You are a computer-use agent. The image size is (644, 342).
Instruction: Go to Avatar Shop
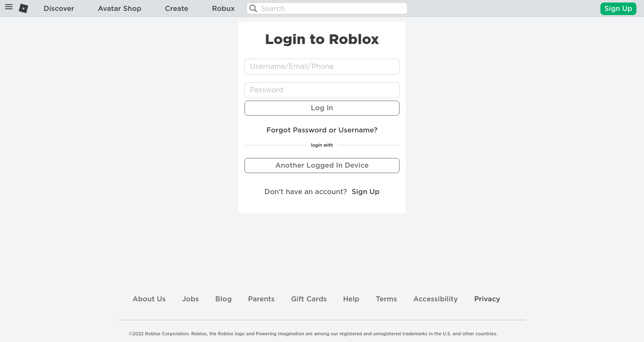coord(119,8)
